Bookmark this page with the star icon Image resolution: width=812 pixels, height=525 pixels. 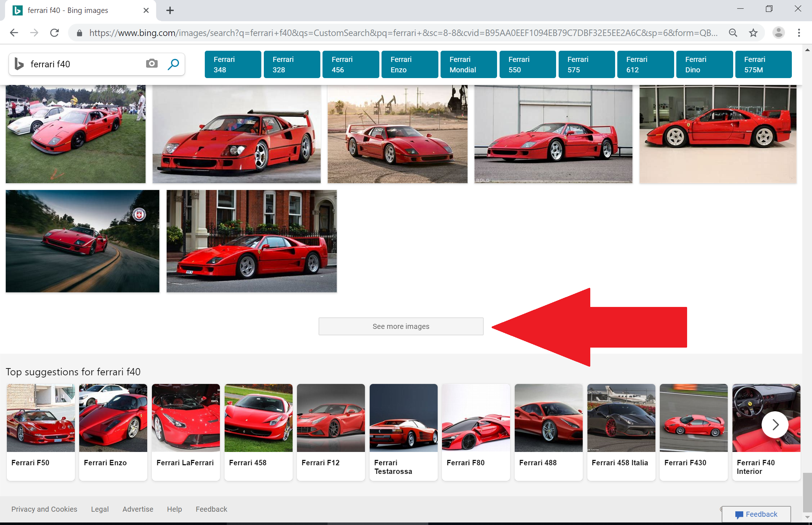tap(753, 33)
